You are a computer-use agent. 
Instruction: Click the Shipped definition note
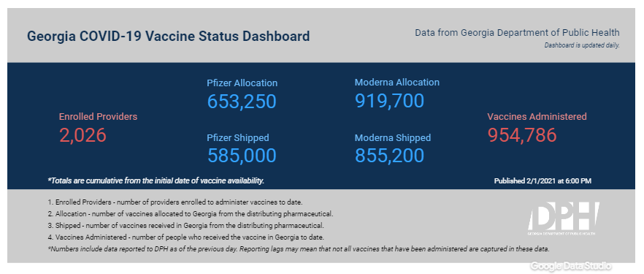point(186,226)
